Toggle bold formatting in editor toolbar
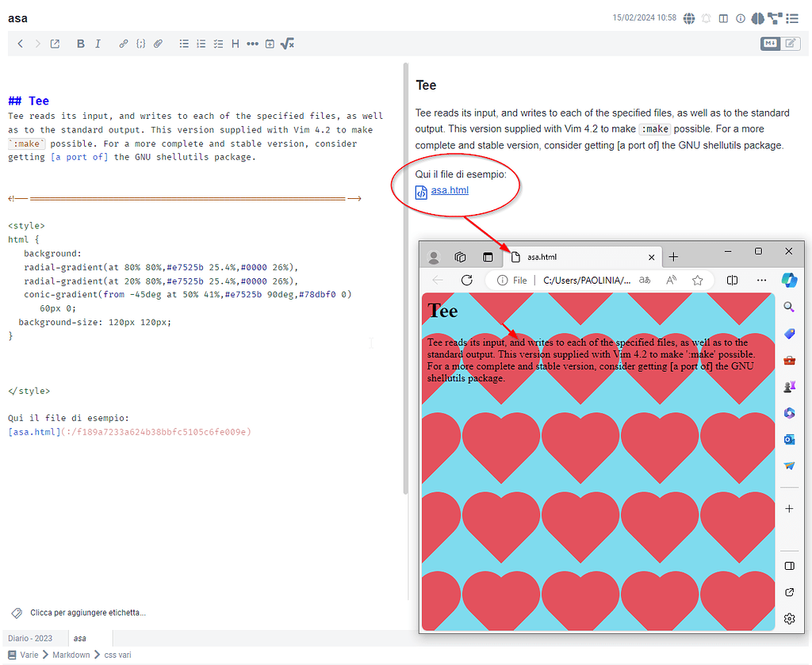Viewport: 812px width, 665px height. 80,44
